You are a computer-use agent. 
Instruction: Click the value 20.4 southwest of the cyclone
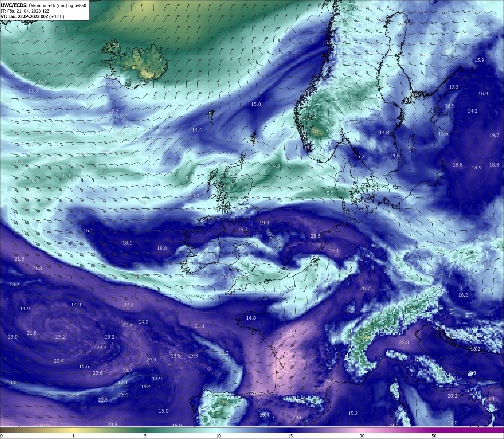click(x=59, y=361)
